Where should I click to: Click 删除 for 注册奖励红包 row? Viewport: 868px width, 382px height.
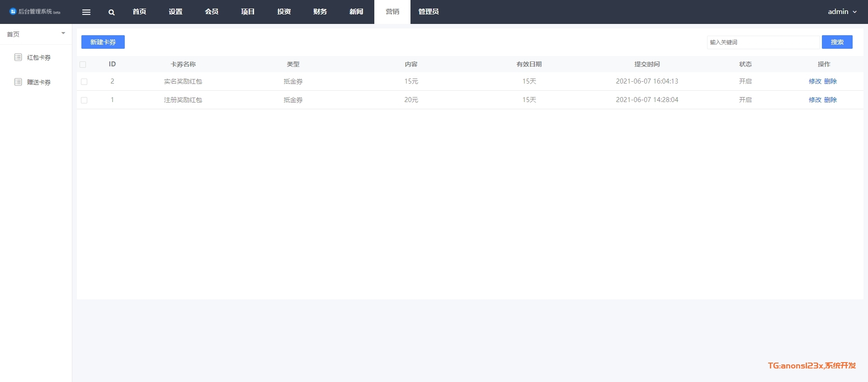[x=830, y=100]
